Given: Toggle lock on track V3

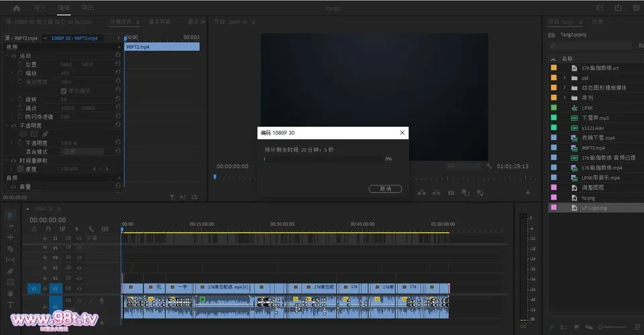Looking at the screenshot, I should (45, 268).
